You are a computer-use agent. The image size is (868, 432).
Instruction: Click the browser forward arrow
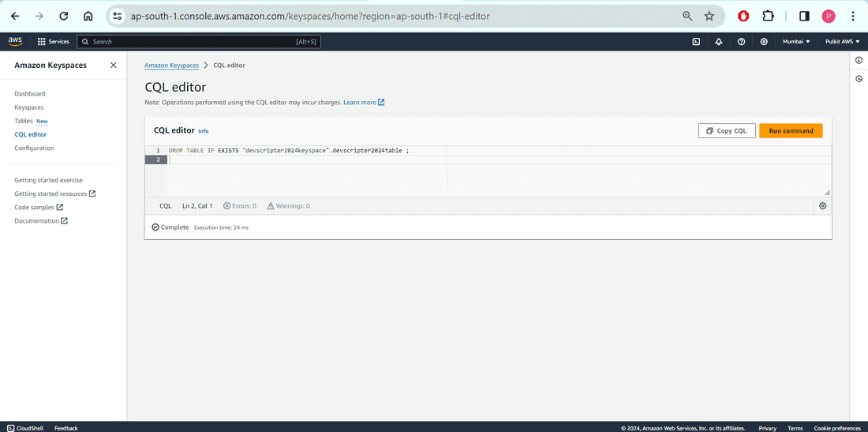[39, 16]
